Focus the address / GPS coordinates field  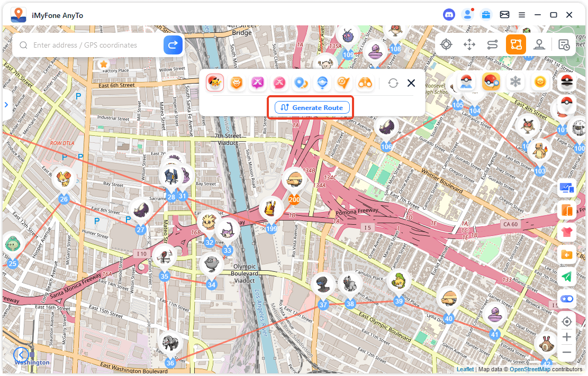click(95, 45)
